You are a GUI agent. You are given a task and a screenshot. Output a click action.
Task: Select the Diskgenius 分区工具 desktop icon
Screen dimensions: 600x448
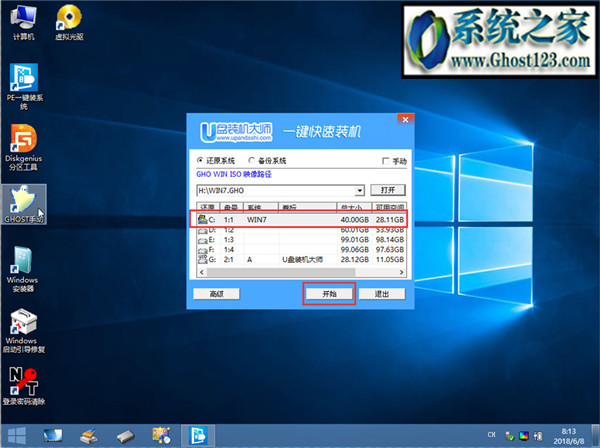[24, 147]
